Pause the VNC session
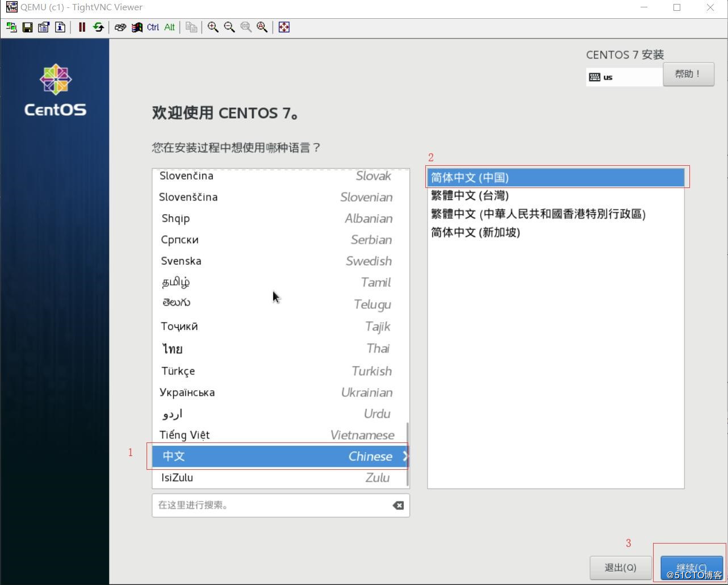Viewport: 728px width, 585px height. tap(82, 27)
